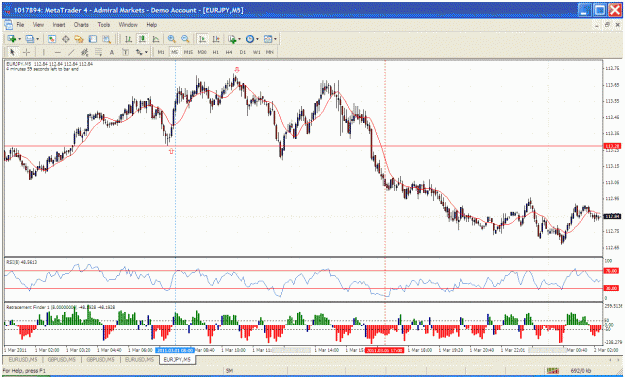The width and height of the screenshot is (625, 377).
Task: Switch chart to Bar Chart mode
Action: point(128,39)
